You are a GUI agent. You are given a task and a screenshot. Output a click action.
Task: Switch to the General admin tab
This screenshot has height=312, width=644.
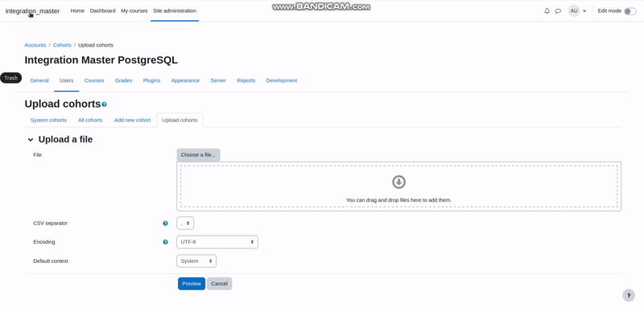pos(39,80)
